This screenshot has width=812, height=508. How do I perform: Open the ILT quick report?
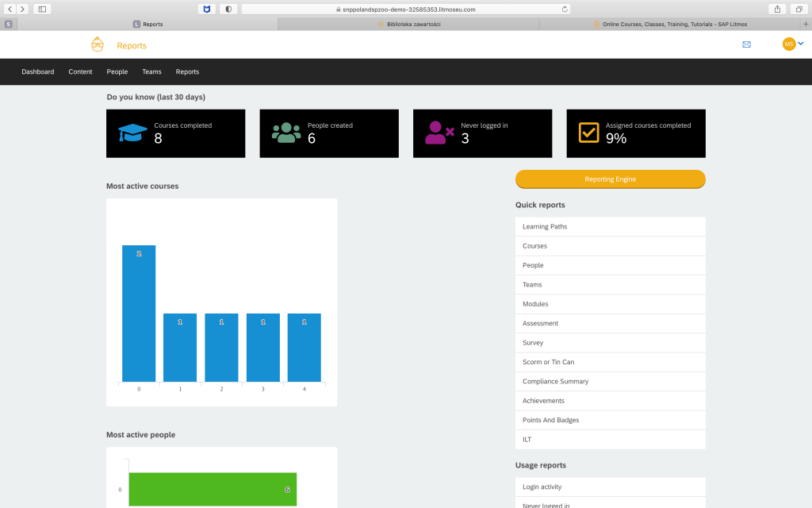pyautogui.click(x=610, y=439)
